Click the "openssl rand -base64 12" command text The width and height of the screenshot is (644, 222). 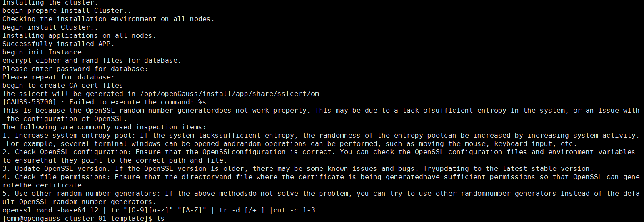(50, 210)
